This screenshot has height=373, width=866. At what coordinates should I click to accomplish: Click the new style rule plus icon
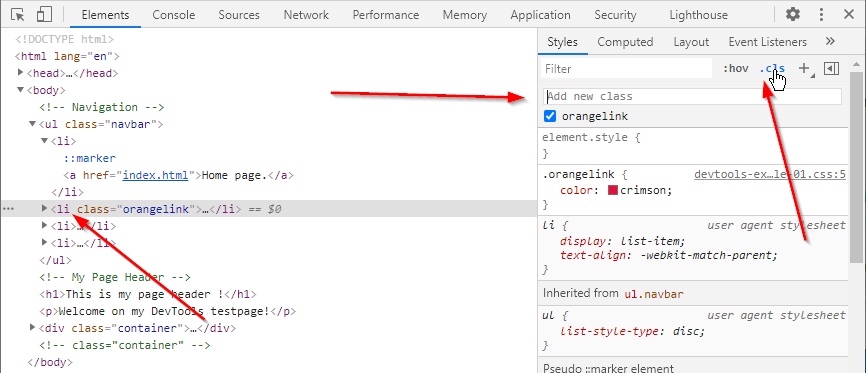tap(805, 69)
